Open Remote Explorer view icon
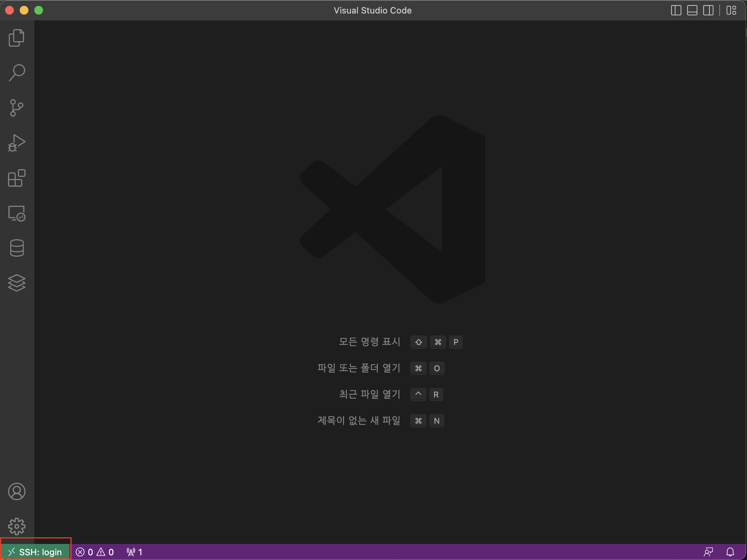747x560 pixels. (x=16, y=213)
